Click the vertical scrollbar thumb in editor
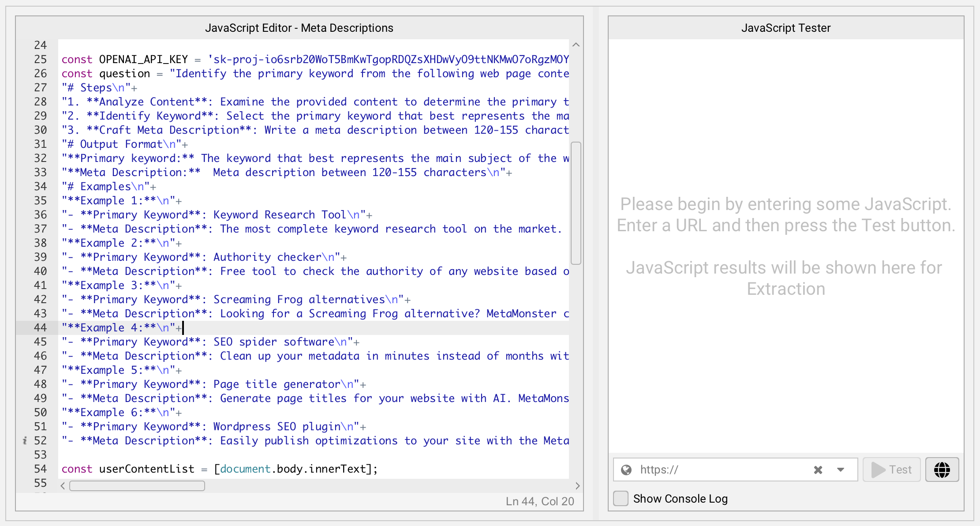 click(x=576, y=203)
